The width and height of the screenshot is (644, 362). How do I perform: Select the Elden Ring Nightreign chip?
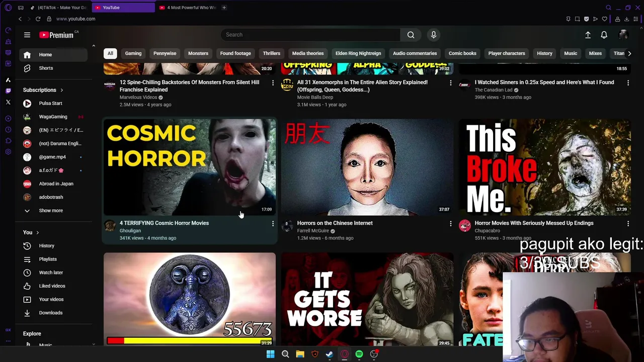coord(358,53)
